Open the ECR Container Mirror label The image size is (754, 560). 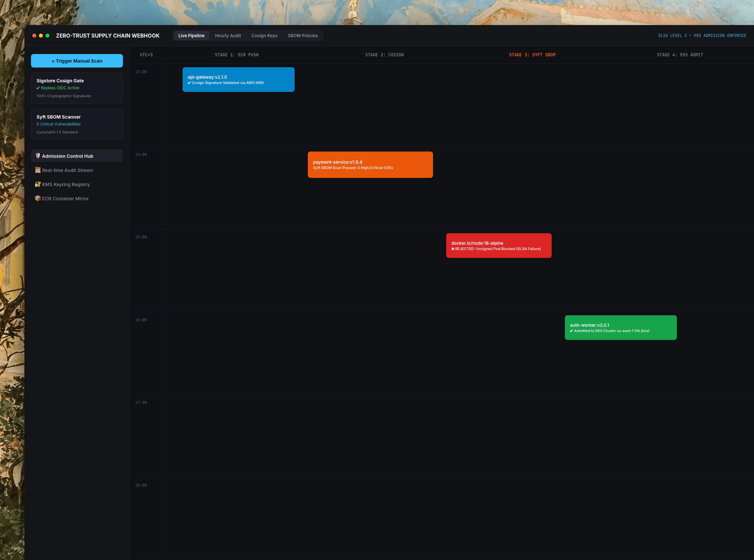[x=66, y=199]
